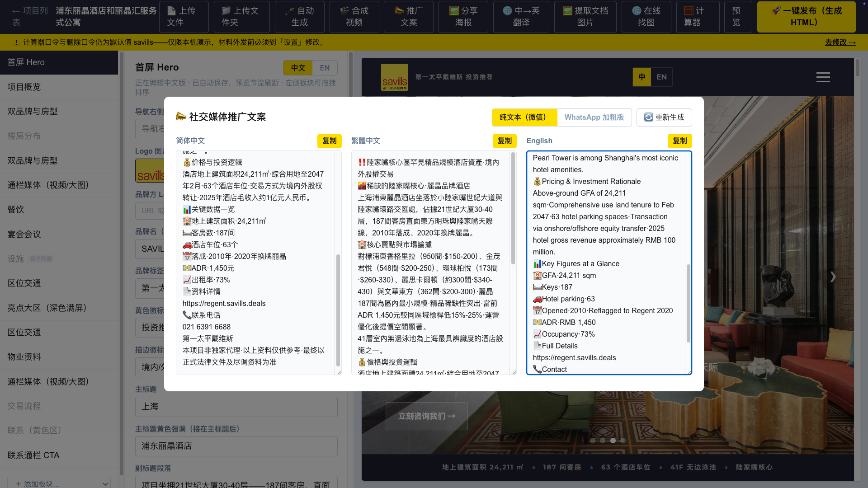The height and width of the screenshot is (488, 868).
Task: Switch editor language to EN
Action: coord(325,68)
